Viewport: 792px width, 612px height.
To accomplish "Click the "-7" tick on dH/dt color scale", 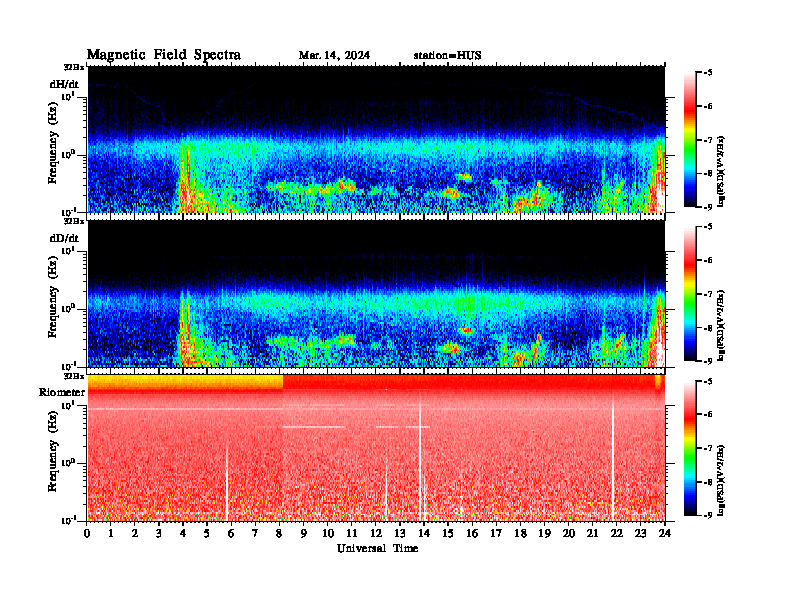I will (707, 140).
